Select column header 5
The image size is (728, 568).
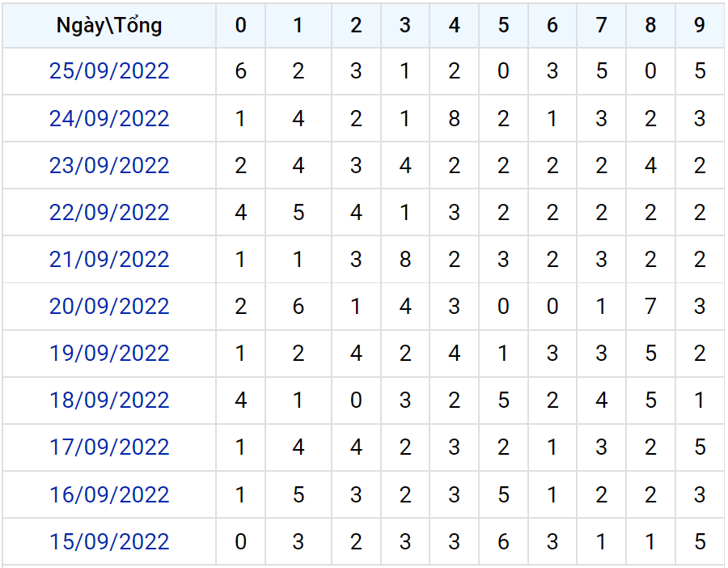[x=503, y=26]
